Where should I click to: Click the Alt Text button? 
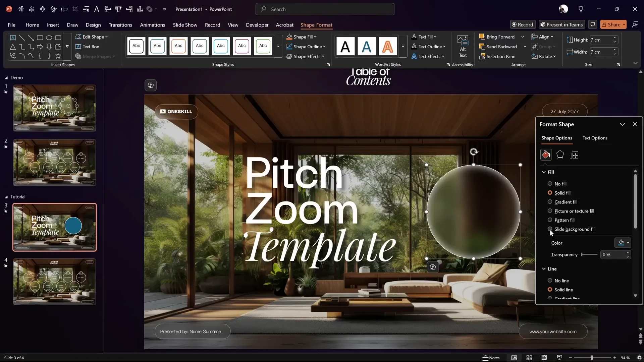point(463,47)
